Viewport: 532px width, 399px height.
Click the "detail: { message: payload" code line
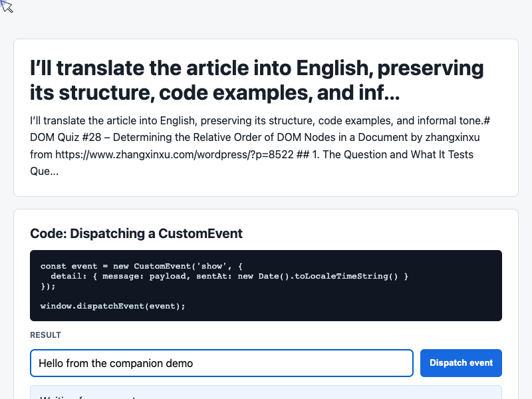[229, 276]
